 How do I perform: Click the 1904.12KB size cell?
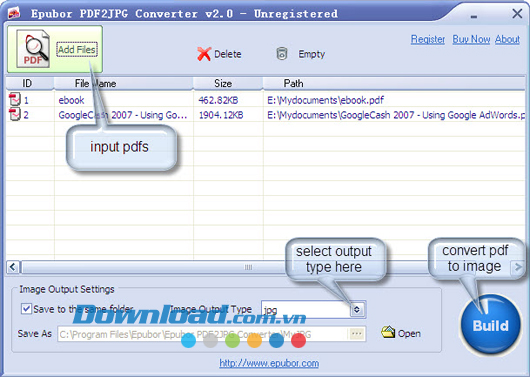(221, 115)
